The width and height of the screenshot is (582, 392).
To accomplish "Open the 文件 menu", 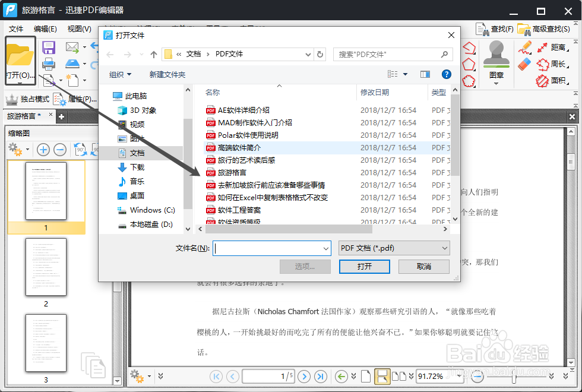I will [x=15, y=29].
